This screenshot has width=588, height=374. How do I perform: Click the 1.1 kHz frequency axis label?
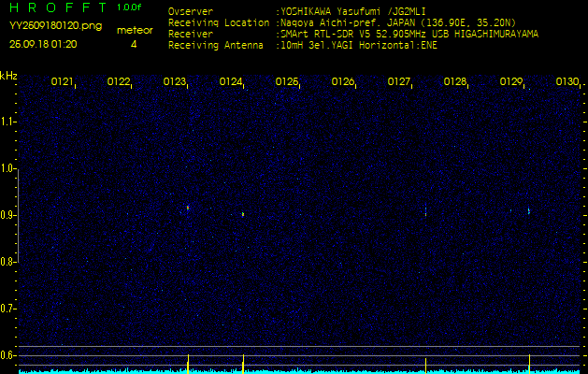[x=7, y=122]
